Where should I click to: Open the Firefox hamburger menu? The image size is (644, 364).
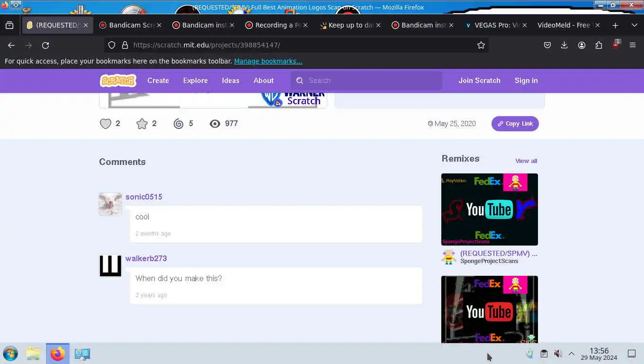coord(633,45)
